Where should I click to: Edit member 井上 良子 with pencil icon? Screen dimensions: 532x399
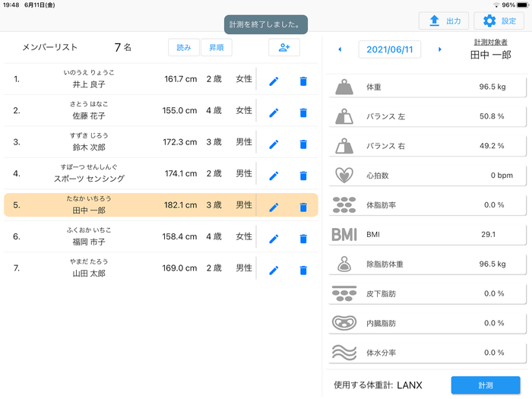pyautogui.click(x=274, y=81)
